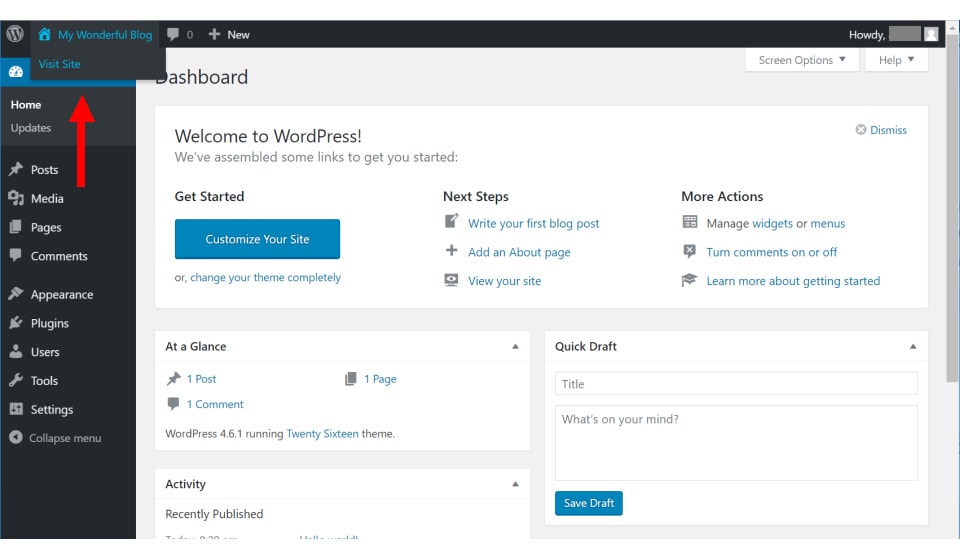This screenshot has height=560, width=960.
Task: Click the Dashboard gauge icon in sidebar
Action: pyautogui.click(x=16, y=72)
